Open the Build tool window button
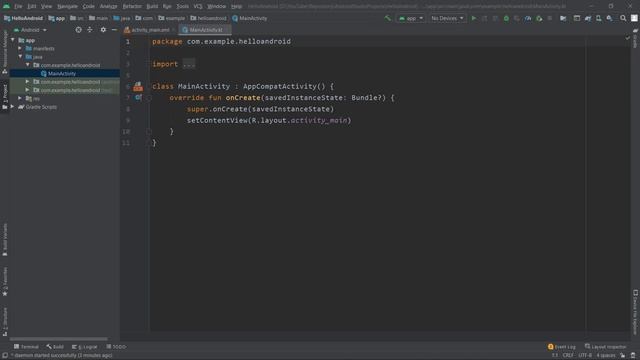This screenshot has width=640, height=360. pyautogui.click(x=55, y=347)
